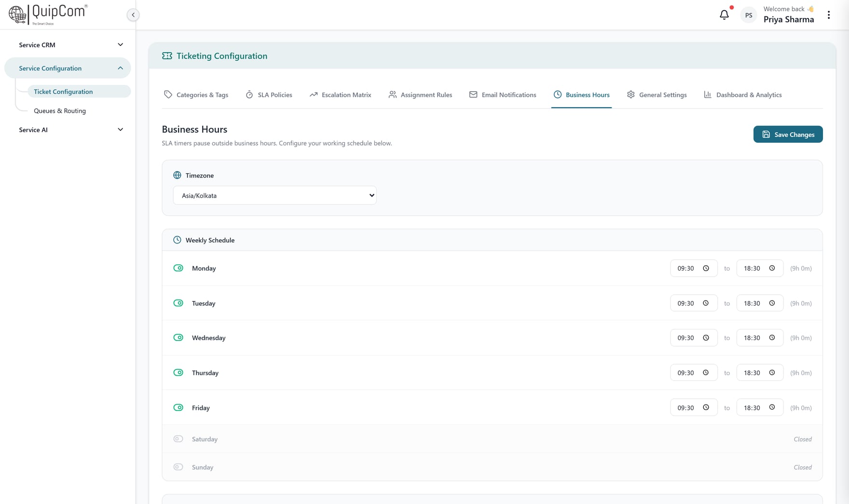The image size is (849, 504).
Task: Open Friday end time clock picker
Action: point(772,407)
